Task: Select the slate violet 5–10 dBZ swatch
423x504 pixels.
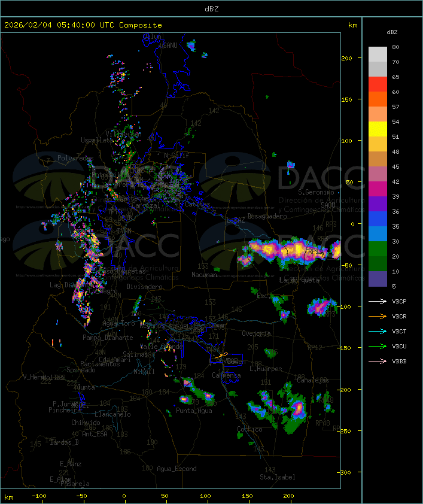Action: click(x=378, y=279)
